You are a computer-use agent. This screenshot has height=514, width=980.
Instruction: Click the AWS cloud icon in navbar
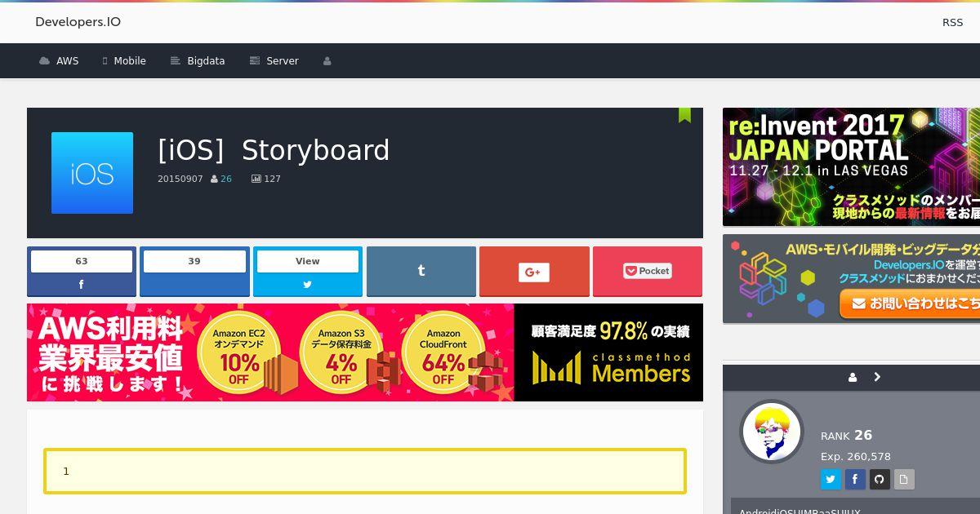[x=44, y=61]
